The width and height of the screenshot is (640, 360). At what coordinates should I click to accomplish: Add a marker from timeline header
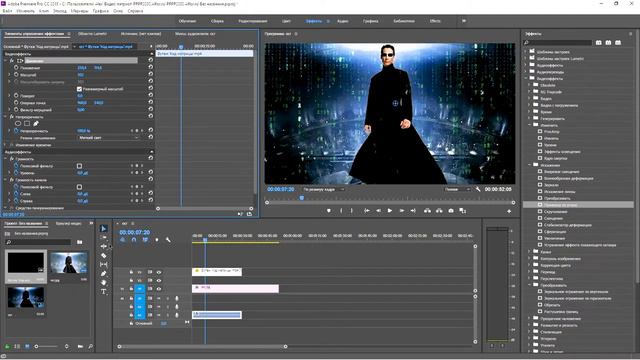pos(157,240)
